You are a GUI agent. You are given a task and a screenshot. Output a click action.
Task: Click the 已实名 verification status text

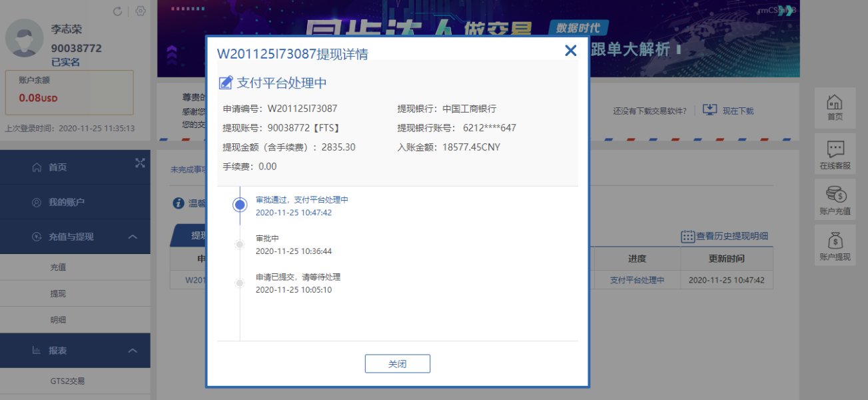coord(65,62)
